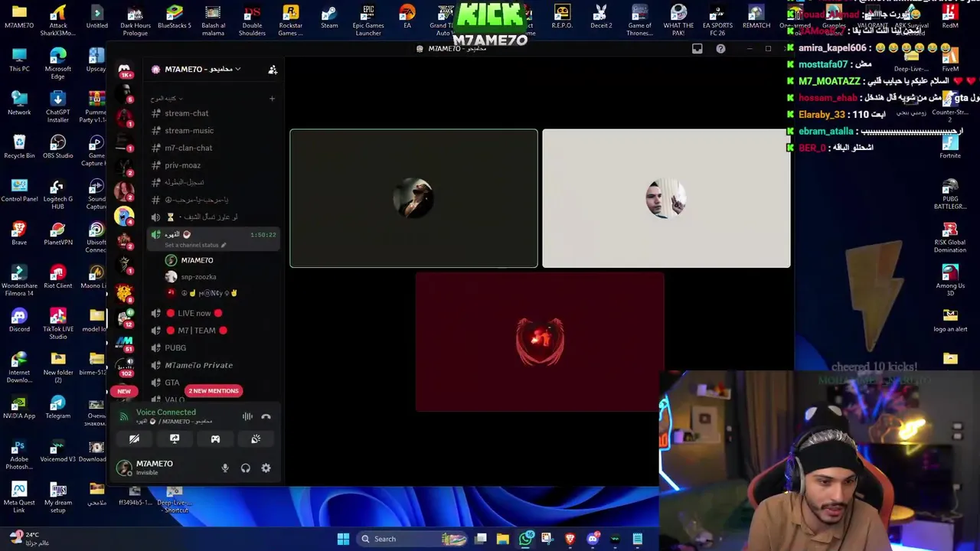Disconnect from voice using the hang-up icon

pos(266,416)
